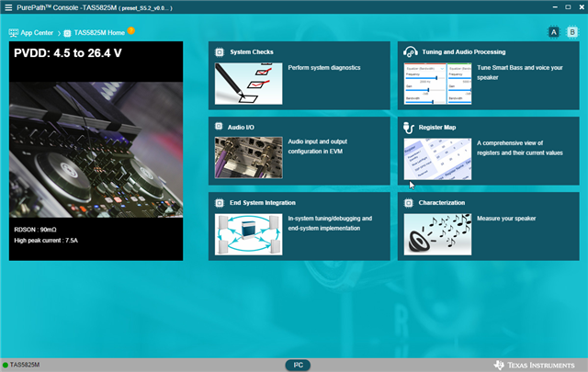This screenshot has width=588, height=372.
Task: Click the Audio I/O chip icon
Action: point(219,127)
